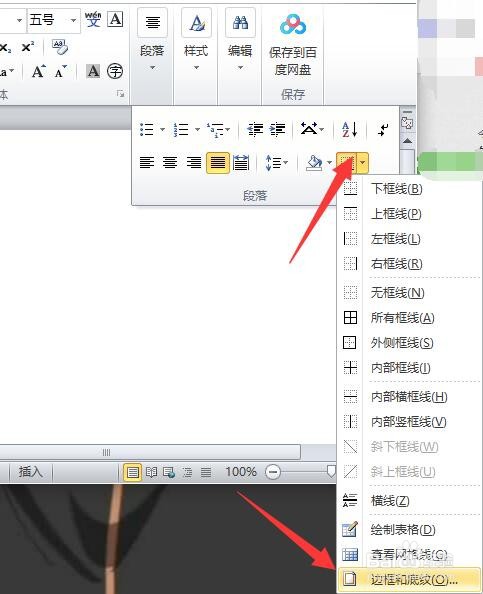Screen dimensions: 483x594
Task: Open the font dialog launcher
Action: point(120,93)
